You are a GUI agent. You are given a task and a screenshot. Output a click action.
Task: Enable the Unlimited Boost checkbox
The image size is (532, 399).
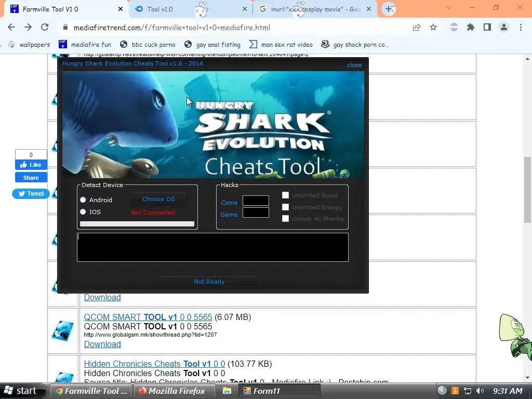click(285, 195)
